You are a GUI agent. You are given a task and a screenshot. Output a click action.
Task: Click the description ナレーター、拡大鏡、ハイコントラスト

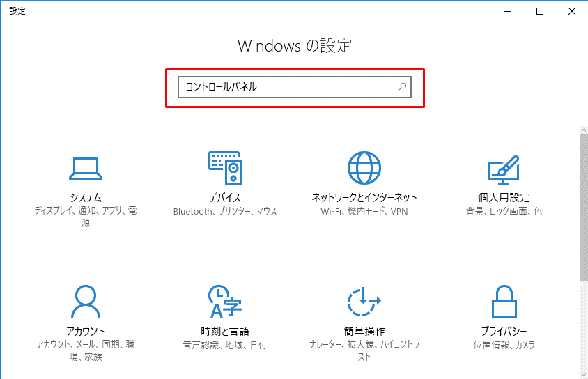364,350
